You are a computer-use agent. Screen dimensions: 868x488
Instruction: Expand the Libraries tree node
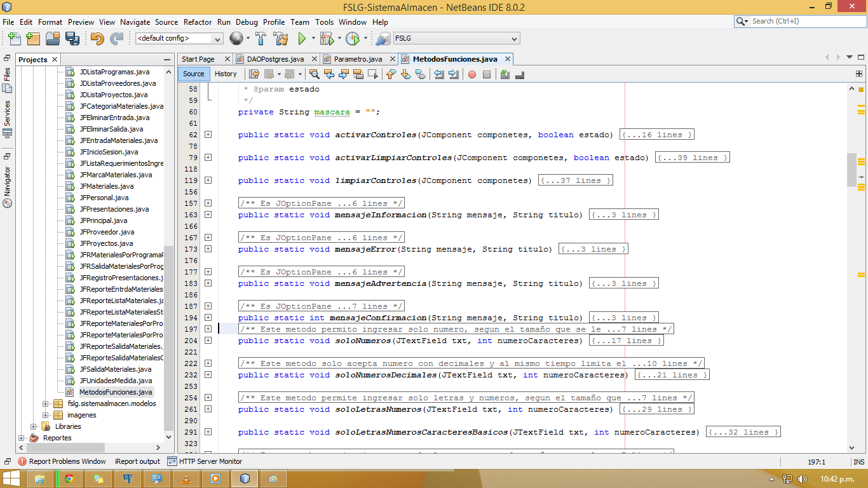click(34, 426)
